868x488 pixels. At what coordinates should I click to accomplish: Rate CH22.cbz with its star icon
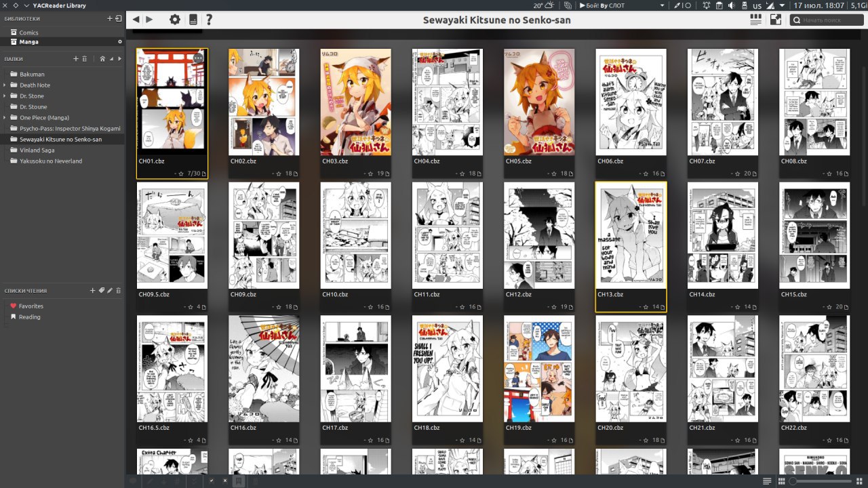pos(829,441)
